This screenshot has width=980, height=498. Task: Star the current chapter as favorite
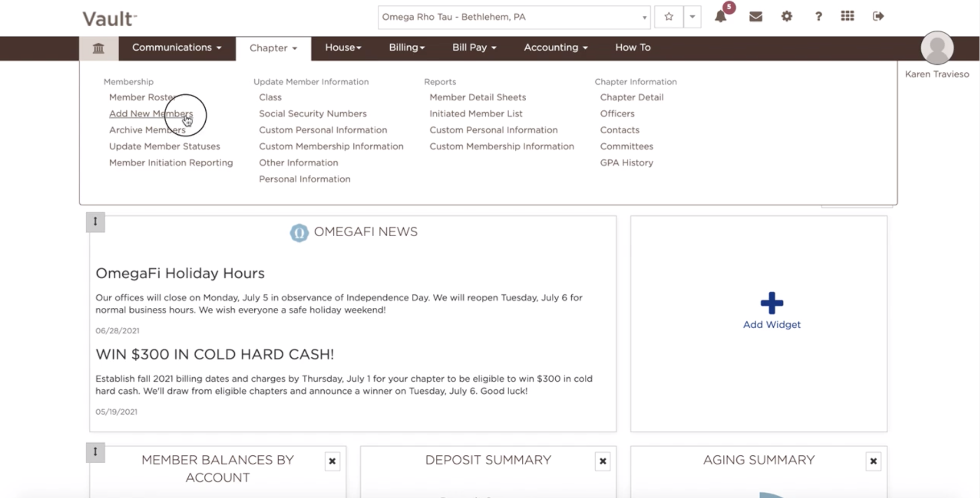pos(668,17)
